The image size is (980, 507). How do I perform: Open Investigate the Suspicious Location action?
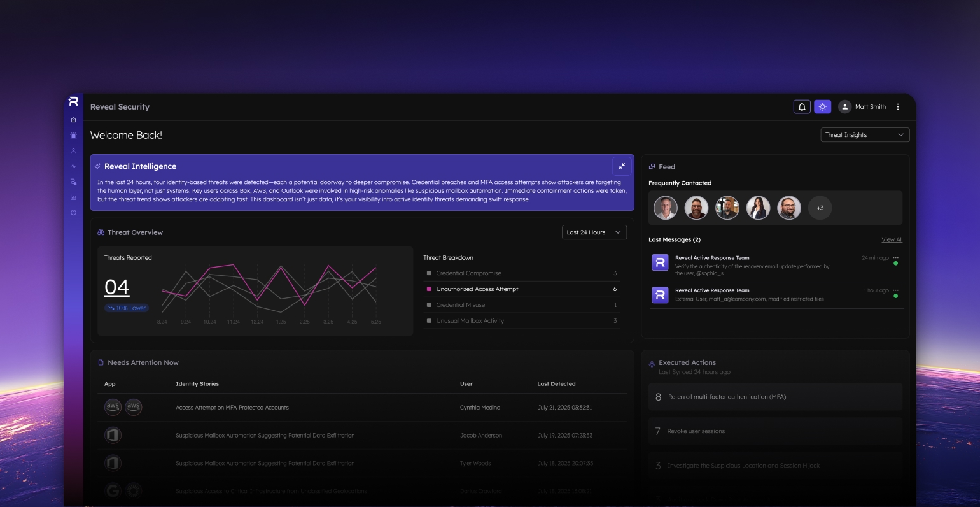coord(775,466)
